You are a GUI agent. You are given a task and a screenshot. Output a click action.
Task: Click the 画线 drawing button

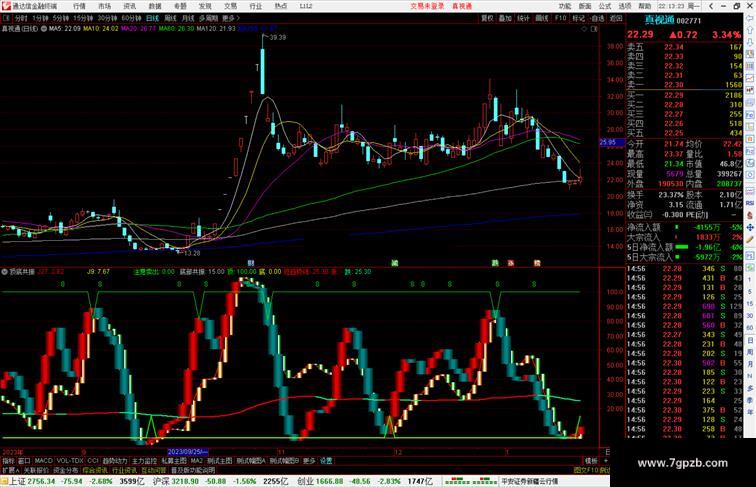[542, 18]
